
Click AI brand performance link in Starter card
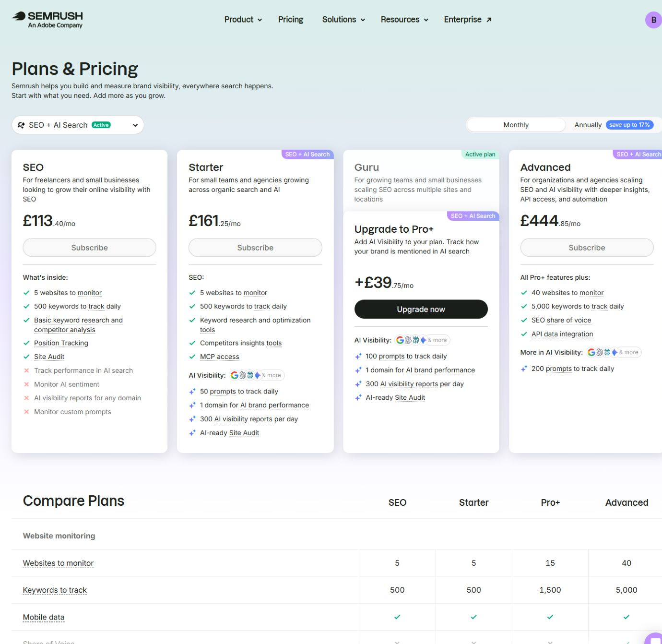(x=274, y=405)
